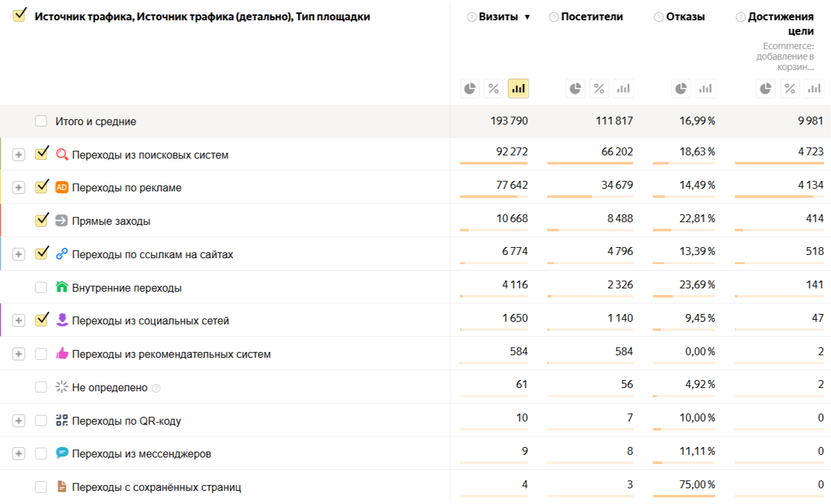Click pie chart icon under Посетители column
This screenshot has width=831, height=504.
pos(575,88)
